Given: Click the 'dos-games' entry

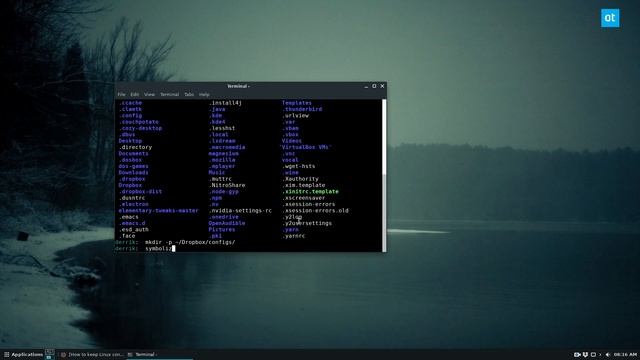Looking at the screenshot, I should point(133,166).
